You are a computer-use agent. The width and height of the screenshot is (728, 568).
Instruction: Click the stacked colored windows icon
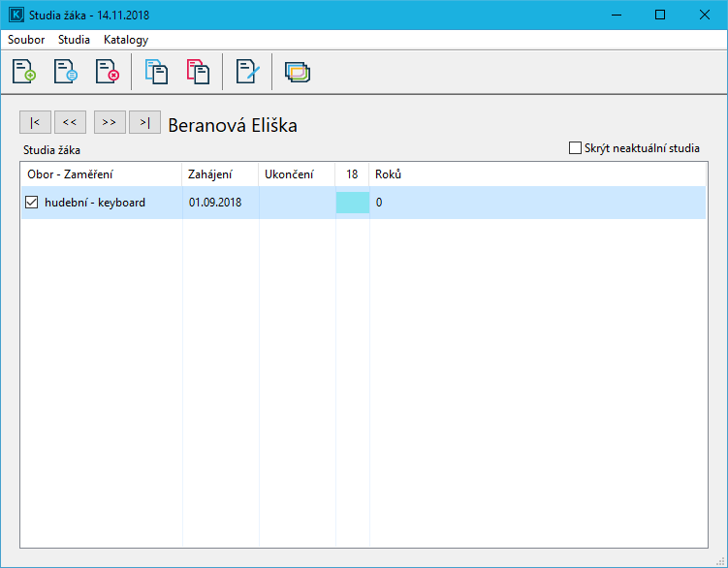tap(298, 72)
